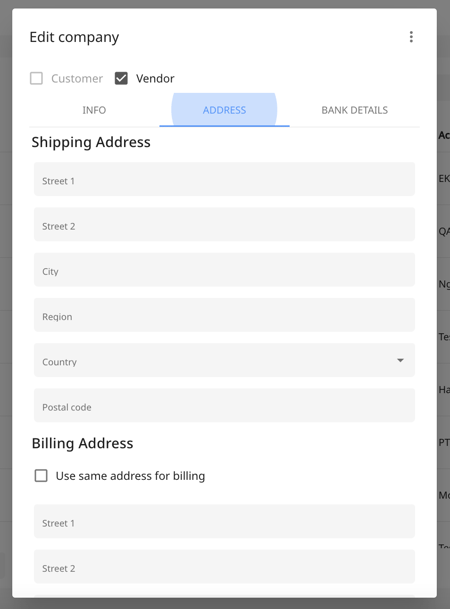Click the Postal code field

224,405
